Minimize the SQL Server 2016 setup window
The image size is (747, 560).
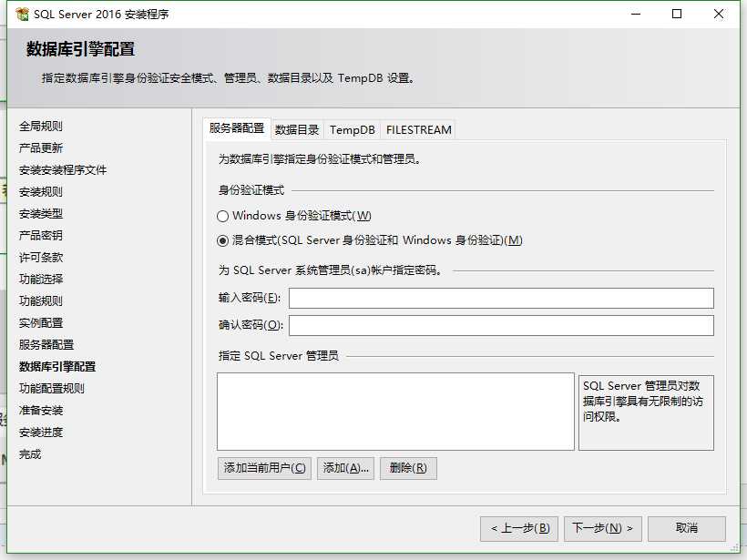click(x=636, y=14)
